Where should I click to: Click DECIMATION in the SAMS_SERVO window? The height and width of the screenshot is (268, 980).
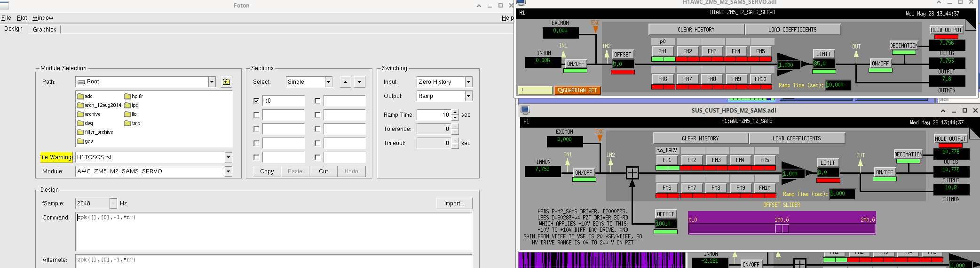tap(904, 46)
